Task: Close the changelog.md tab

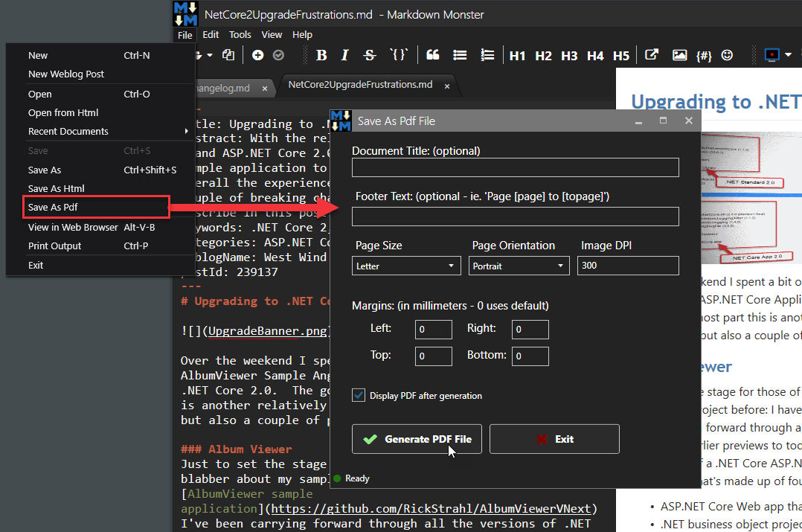Action: pos(264,89)
